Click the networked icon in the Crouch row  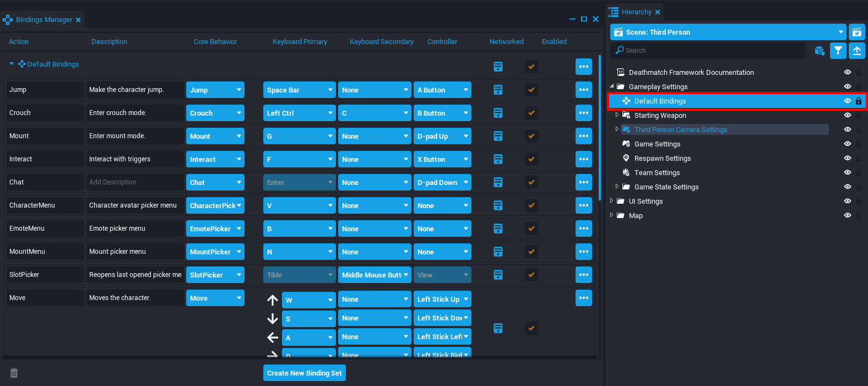pyautogui.click(x=498, y=113)
